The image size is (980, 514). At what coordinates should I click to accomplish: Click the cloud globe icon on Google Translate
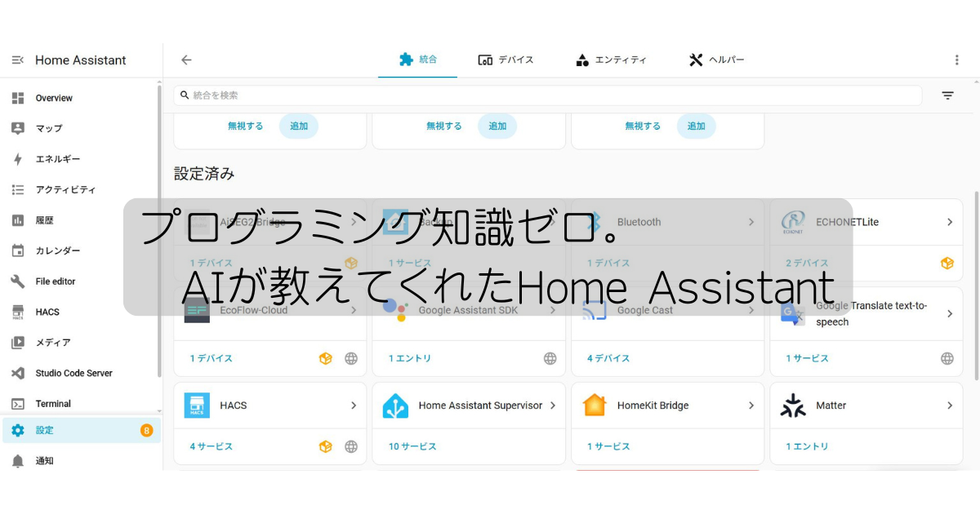tap(947, 358)
